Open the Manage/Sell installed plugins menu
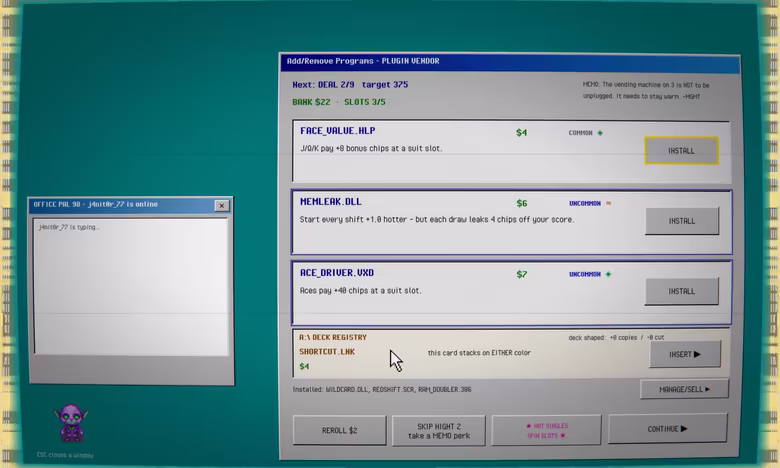Image resolution: width=780 pixels, height=468 pixels. tap(684, 389)
